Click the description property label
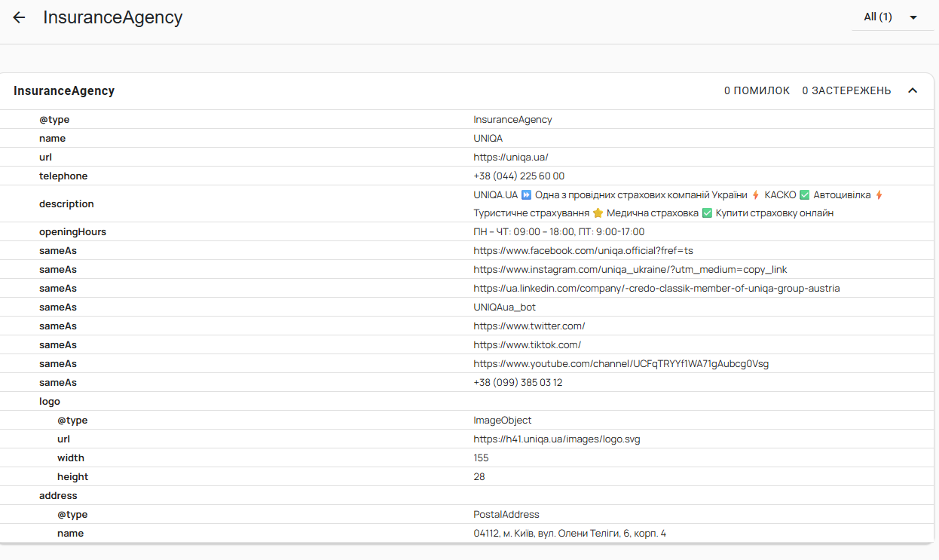Image resolution: width=939 pixels, height=560 pixels. click(66, 203)
